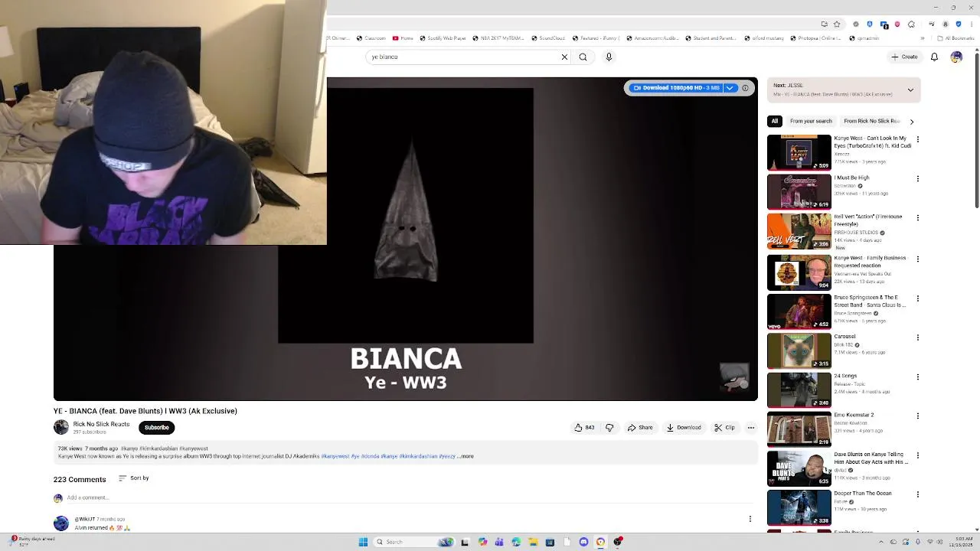Open File Explorer from taskbar
This screenshot has width=980, height=551.
click(533, 542)
